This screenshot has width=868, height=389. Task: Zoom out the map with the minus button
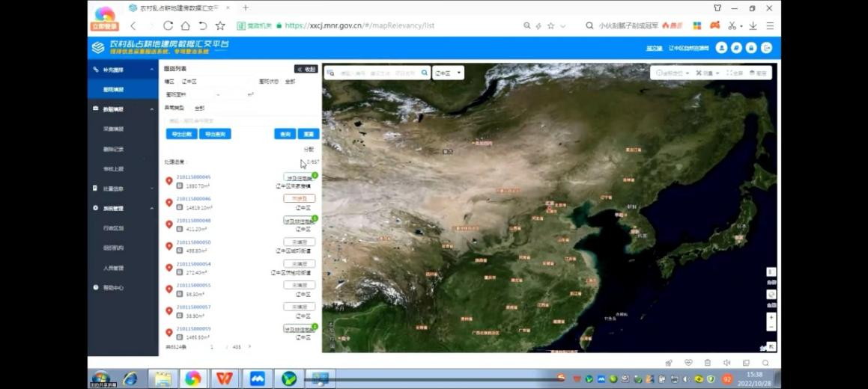771,327
